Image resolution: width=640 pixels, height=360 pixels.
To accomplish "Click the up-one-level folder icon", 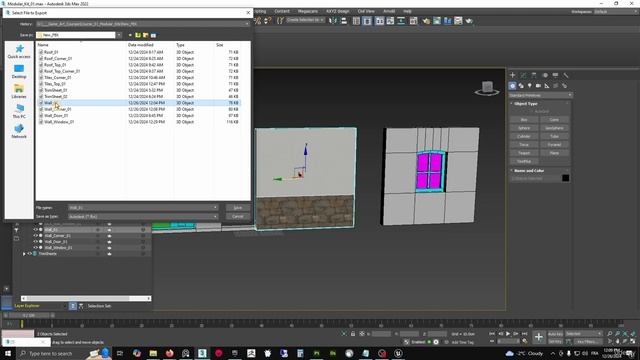I will pos(138,35).
